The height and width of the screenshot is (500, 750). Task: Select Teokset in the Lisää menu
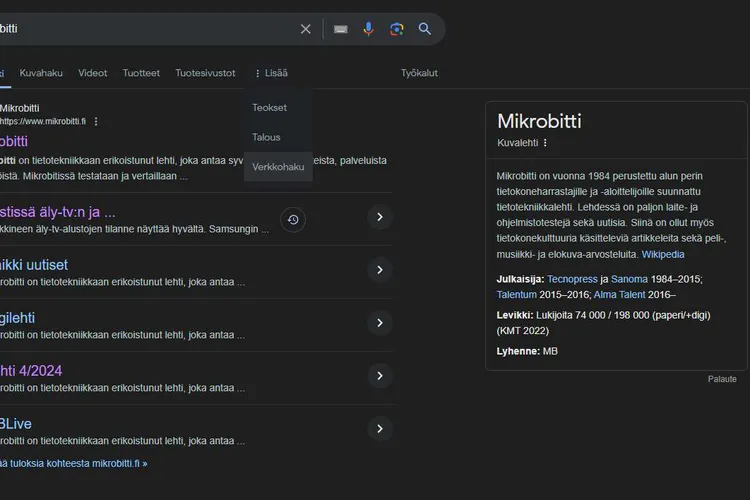(269, 107)
